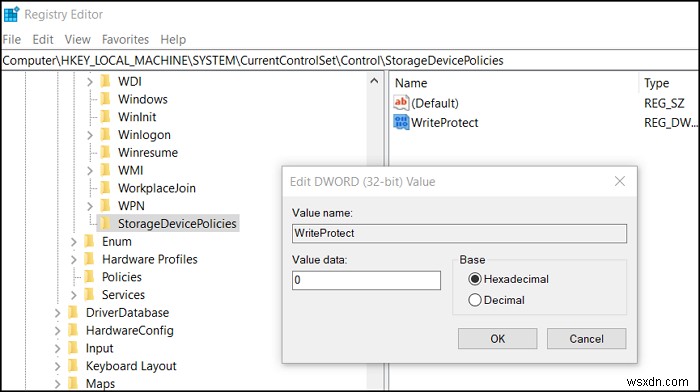Image resolution: width=700 pixels, height=392 pixels.
Task: Click the Policies folder icon
Action: 90,277
